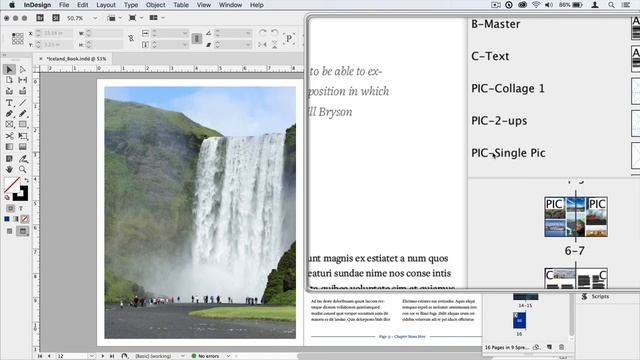Select the Gap tool
The image size is (640, 360).
pos(23,80)
